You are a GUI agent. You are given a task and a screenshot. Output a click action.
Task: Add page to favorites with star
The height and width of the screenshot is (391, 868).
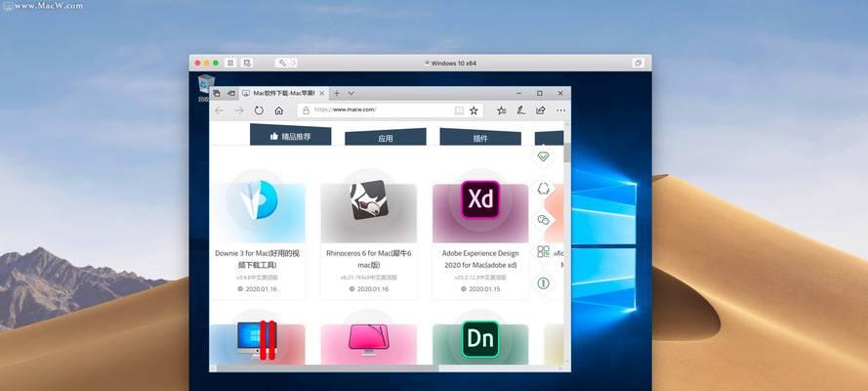click(474, 110)
